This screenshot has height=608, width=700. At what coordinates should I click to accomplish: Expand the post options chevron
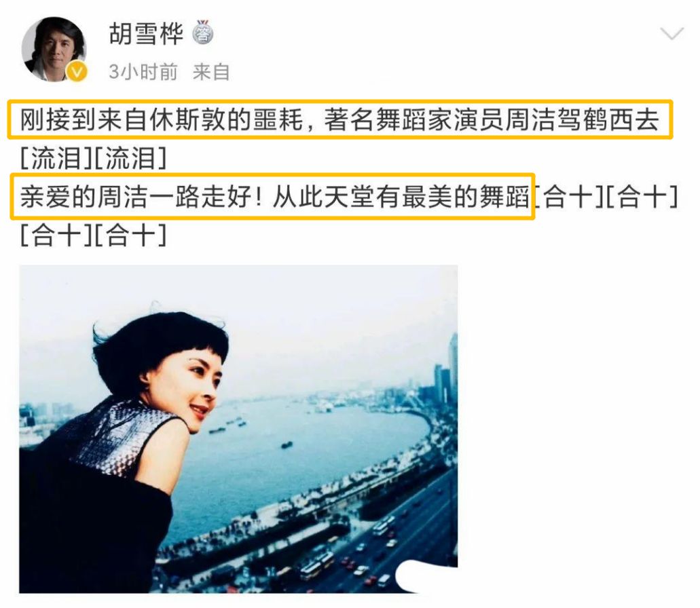pos(672,33)
